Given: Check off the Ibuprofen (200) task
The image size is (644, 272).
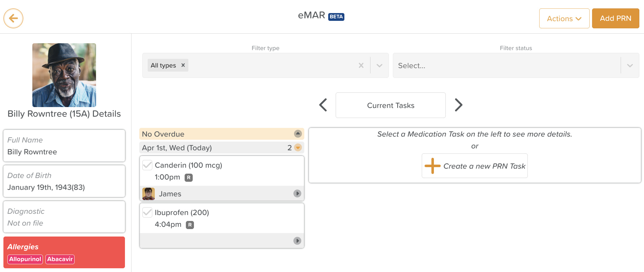Looking at the screenshot, I should point(147,213).
